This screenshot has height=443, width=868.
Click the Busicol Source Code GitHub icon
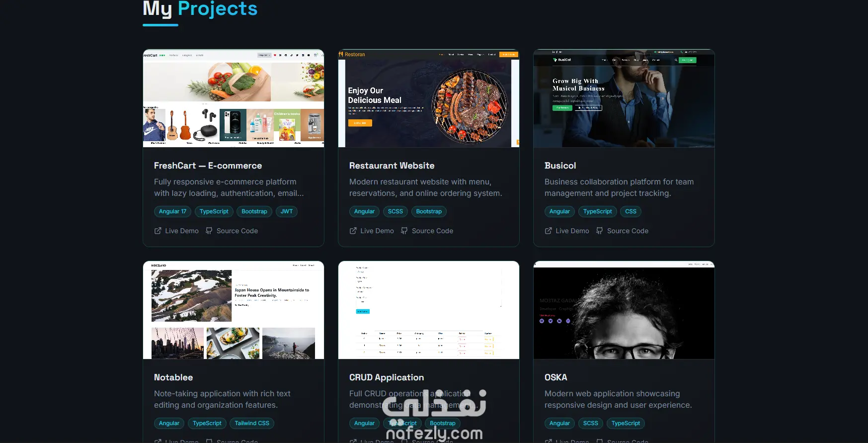coord(600,231)
